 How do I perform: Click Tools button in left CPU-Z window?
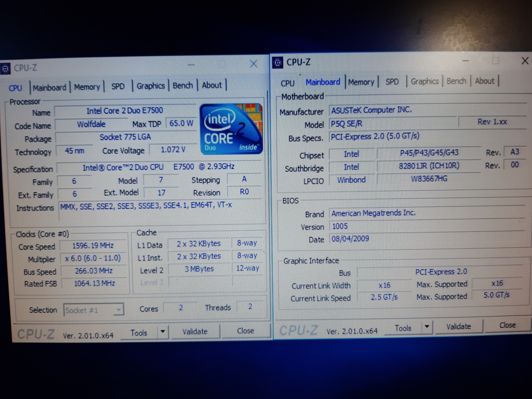point(139,333)
